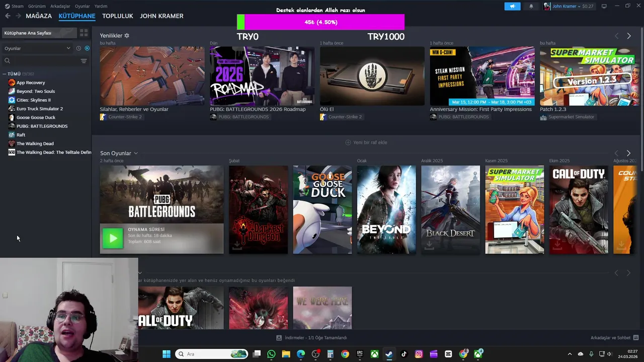Image resolution: width=644 pixels, height=362 pixels.
Task: Open Arkadaşlar ve Sohbet friends icon
Action: point(635,337)
